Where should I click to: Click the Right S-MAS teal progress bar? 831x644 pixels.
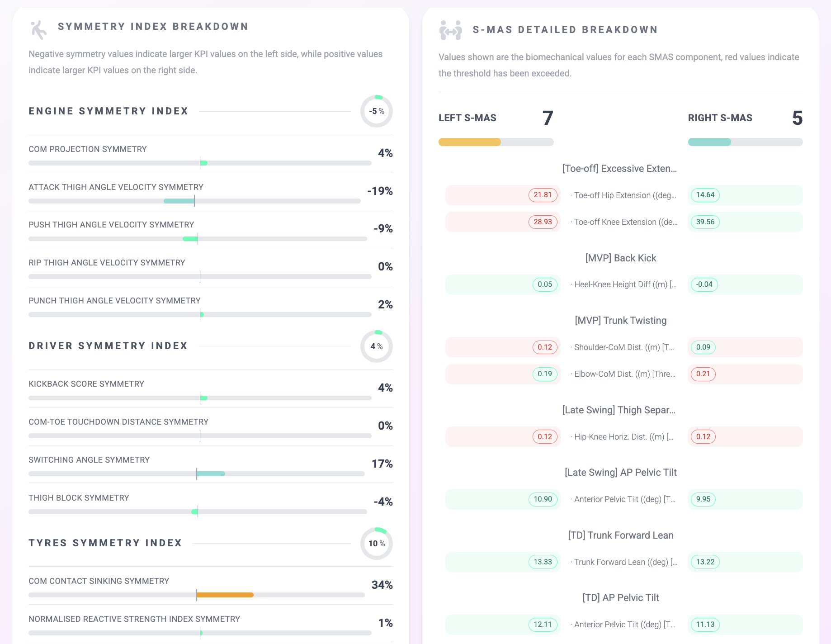point(745,142)
